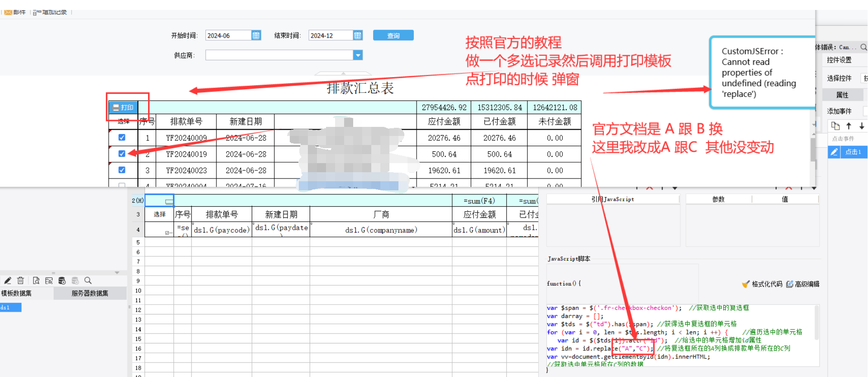Image resolution: width=868 pixels, height=377 pixels.
Task: Click the copy event icon
Action: click(835, 126)
